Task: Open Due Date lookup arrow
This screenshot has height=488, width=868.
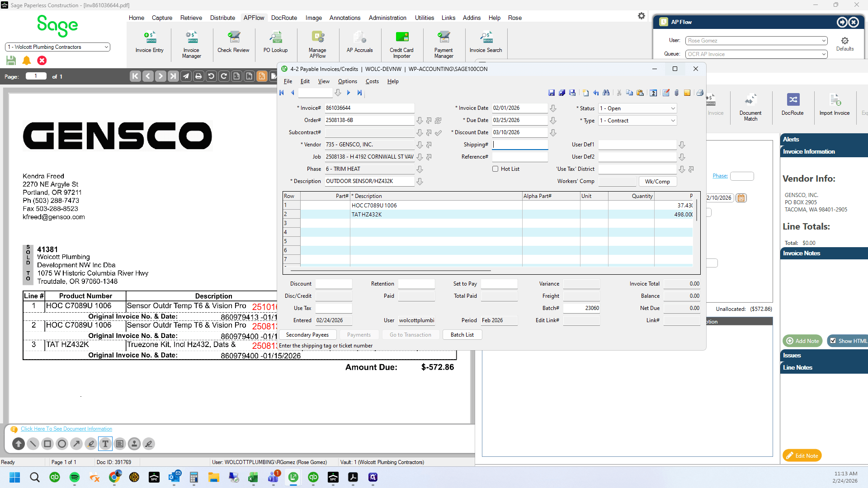Action: pos(553,121)
